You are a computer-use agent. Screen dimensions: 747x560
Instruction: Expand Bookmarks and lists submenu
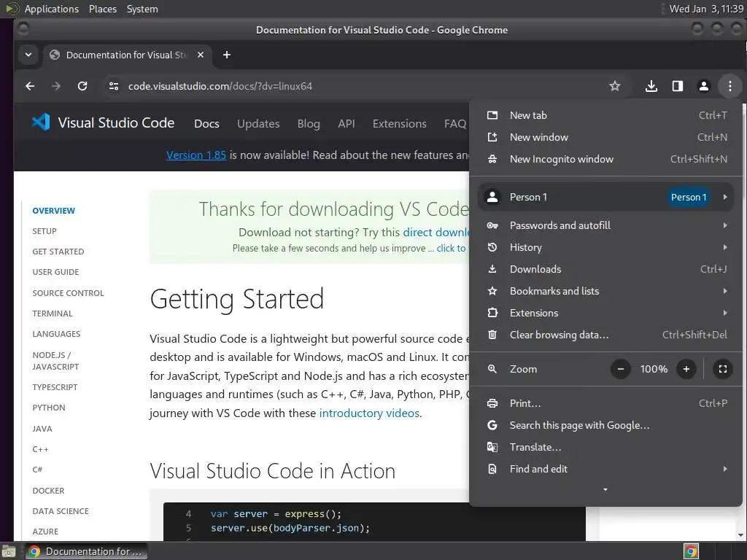point(606,291)
